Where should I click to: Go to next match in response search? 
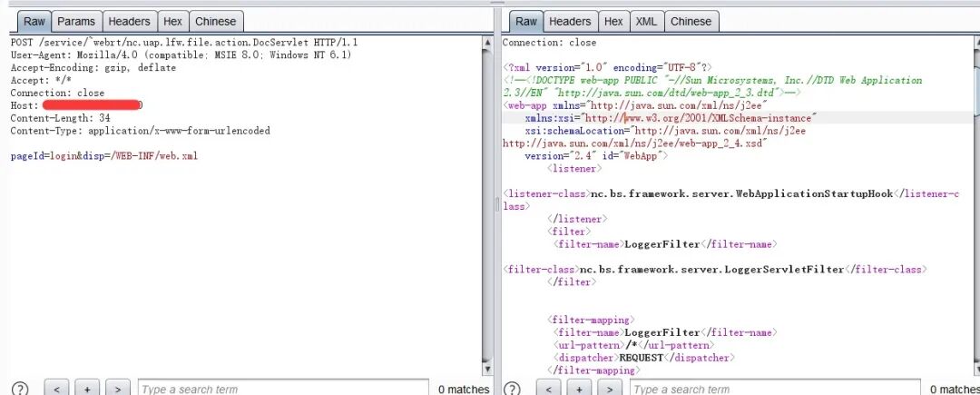610,389
